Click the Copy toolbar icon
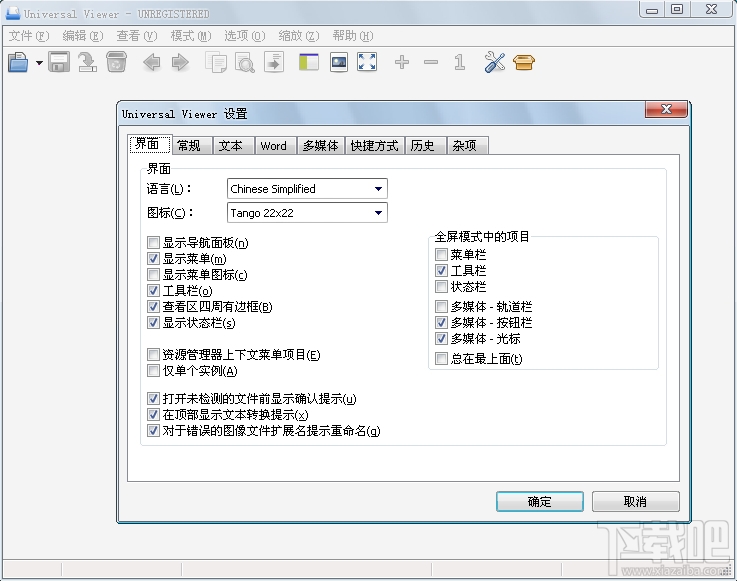 click(x=216, y=62)
